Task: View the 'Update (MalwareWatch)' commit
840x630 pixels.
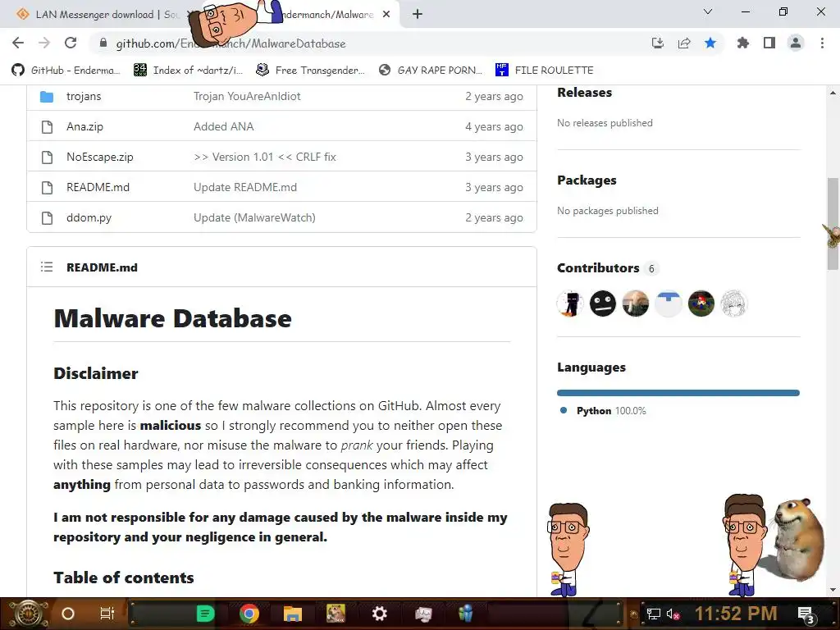Action: tap(254, 218)
